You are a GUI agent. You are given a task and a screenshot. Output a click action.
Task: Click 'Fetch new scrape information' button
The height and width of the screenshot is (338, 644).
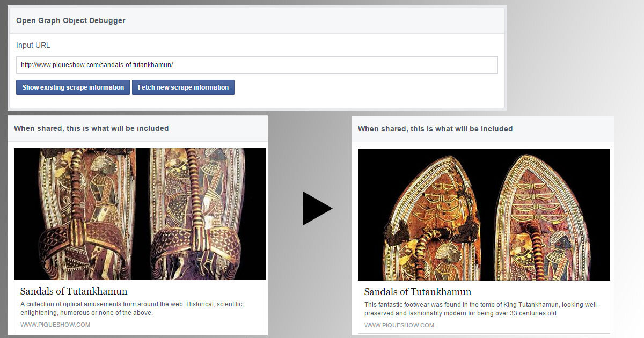pyautogui.click(x=183, y=87)
